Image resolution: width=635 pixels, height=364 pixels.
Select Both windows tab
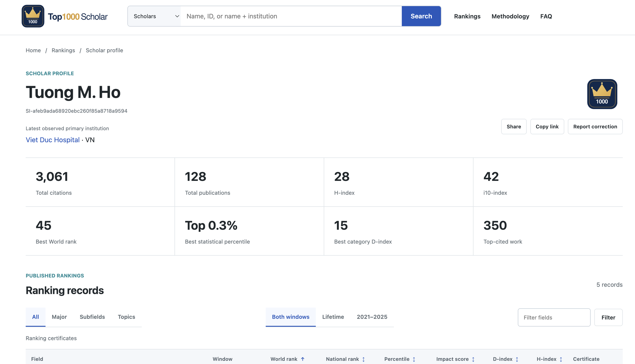coord(290,317)
